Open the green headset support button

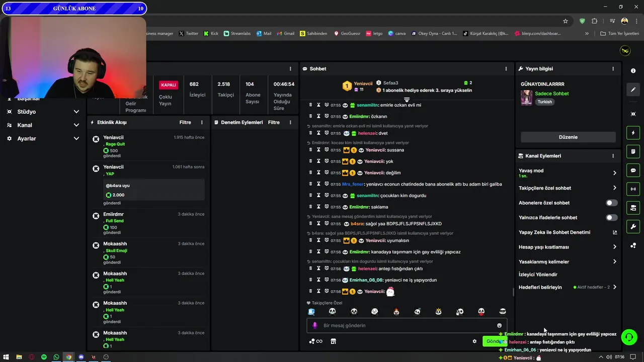pos(629,337)
